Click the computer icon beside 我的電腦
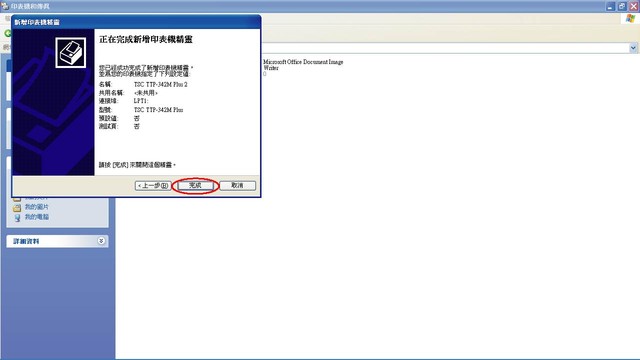The height and width of the screenshot is (360, 640). [17, 218]
